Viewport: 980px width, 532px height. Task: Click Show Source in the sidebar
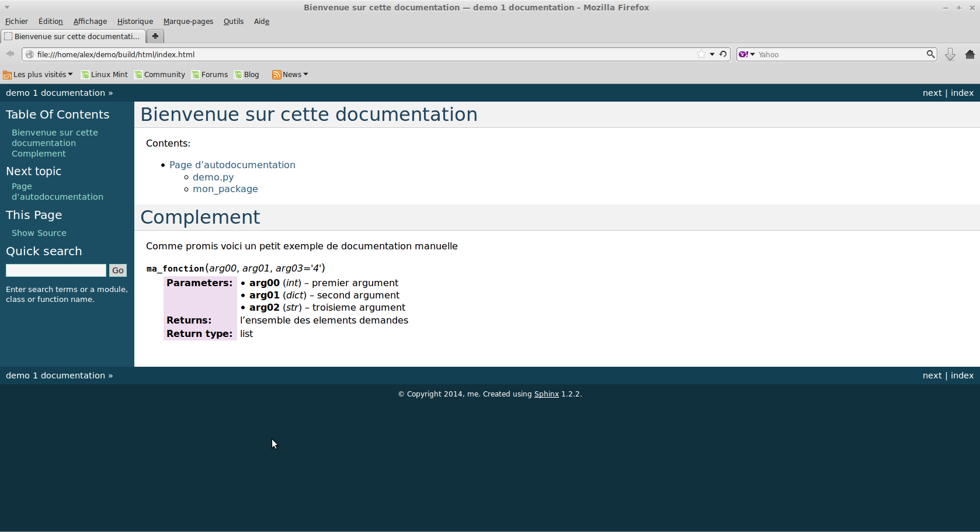pos(39,233)
